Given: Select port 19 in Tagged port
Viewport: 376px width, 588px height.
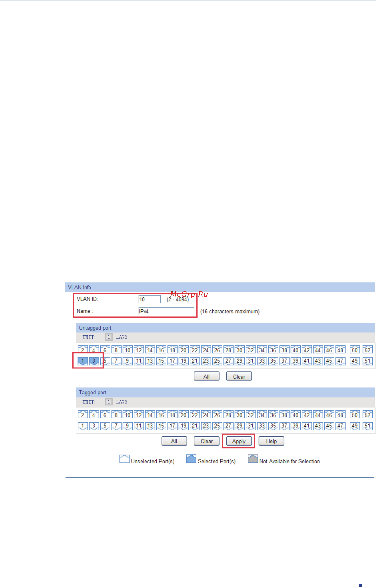Looking at the screenshot, I should [x=184, y=426].
